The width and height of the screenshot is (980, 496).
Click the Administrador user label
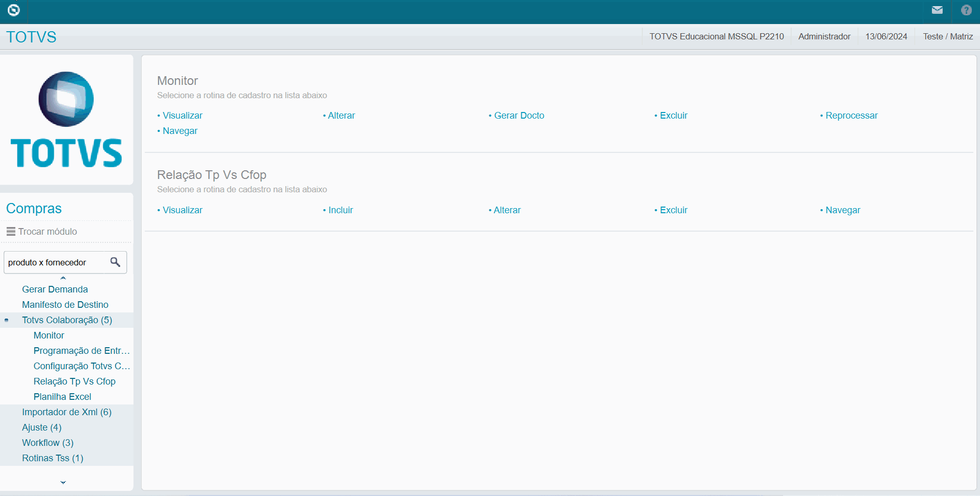pyautogui.click(x=825, y=36)
